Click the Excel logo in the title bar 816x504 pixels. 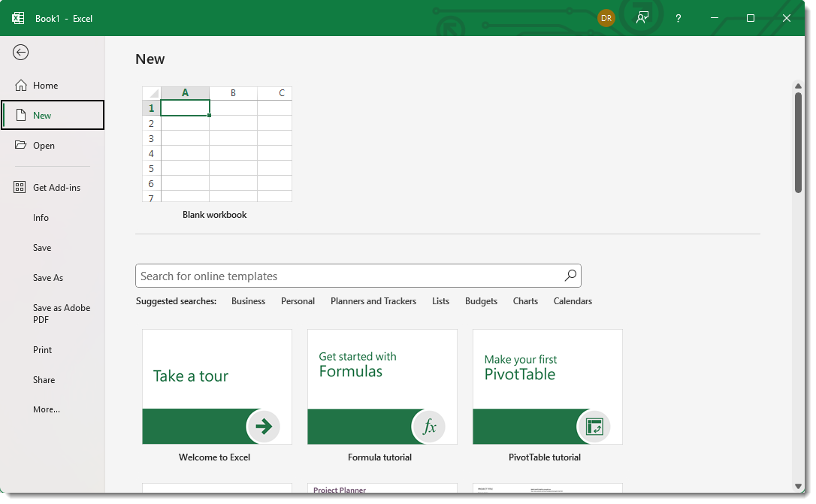[x=17, y=17]
